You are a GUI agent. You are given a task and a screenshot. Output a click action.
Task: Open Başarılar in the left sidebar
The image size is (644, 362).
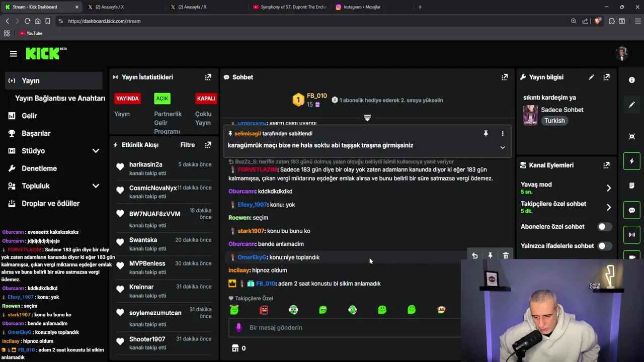[36, 133]
